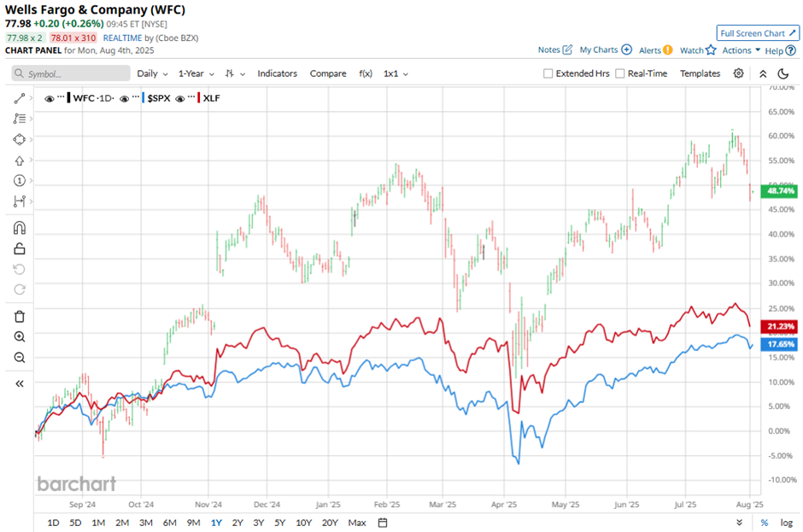Click the orange Alerts icon
The height and width of the screenshot is (532, 803).
(667, 50)
